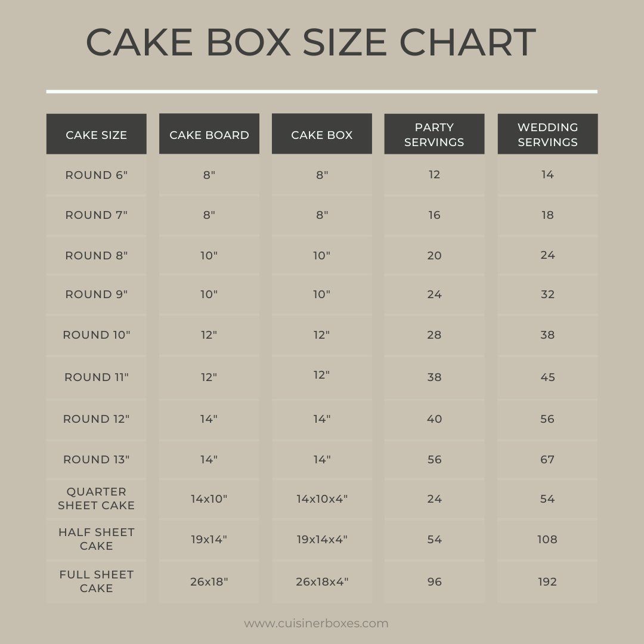This screenshot has height=644, width=644.
Task: Select the 67 wedding servings value
Action: 547,459
